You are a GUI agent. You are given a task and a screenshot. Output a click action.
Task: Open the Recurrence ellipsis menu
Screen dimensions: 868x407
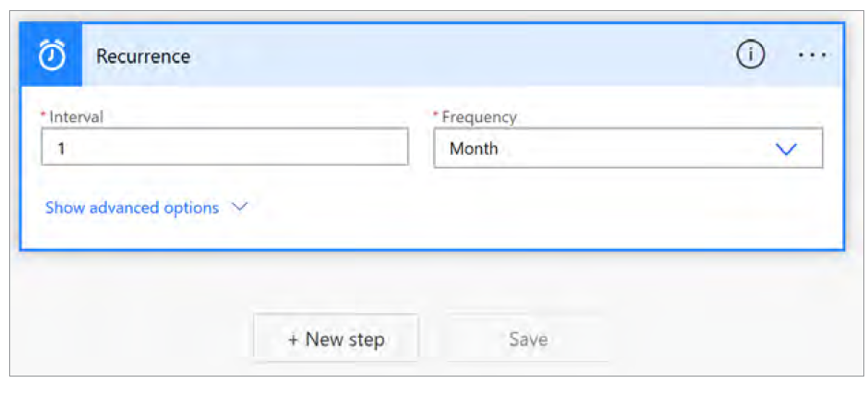coord(812,55)
